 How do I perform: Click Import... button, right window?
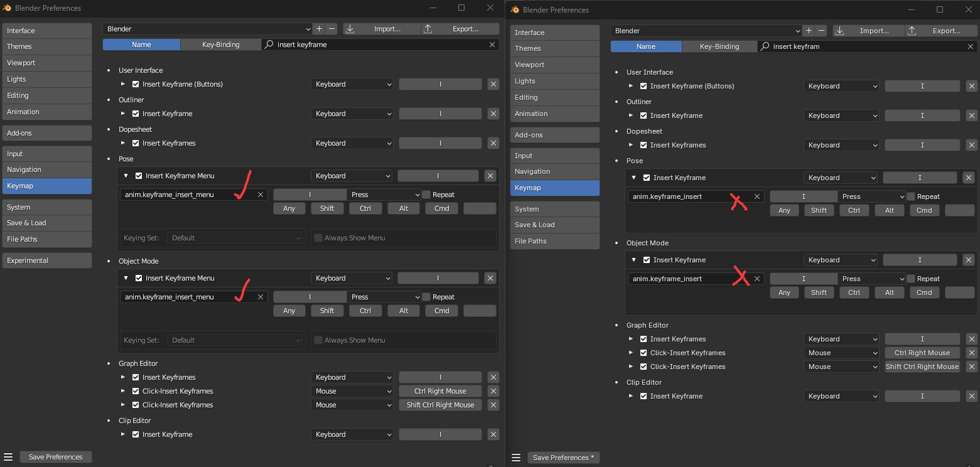869,31
